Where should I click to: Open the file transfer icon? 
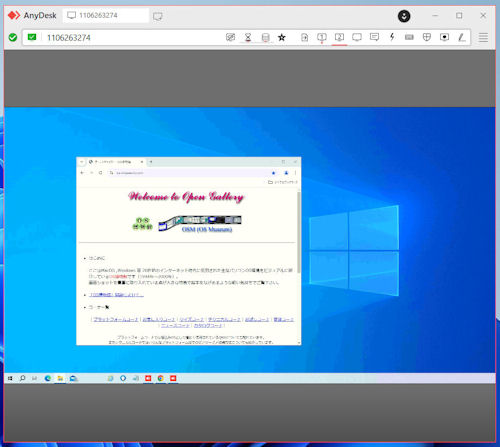coord(304,37)
